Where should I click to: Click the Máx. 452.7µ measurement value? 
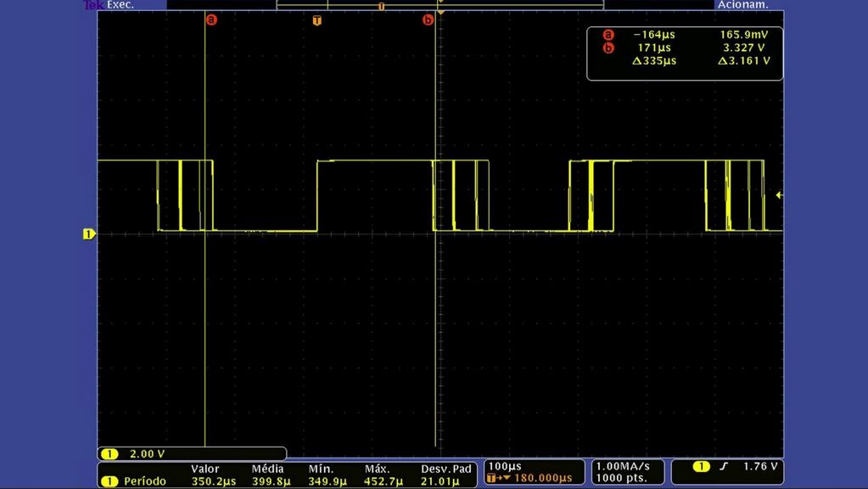pyautogui.click(x=384, y=481)
